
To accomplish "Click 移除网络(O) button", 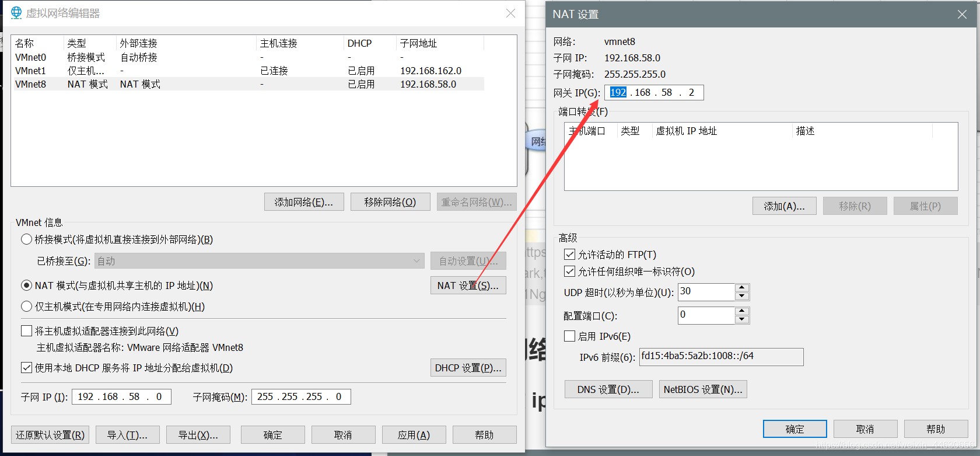I will coord(390,202).
